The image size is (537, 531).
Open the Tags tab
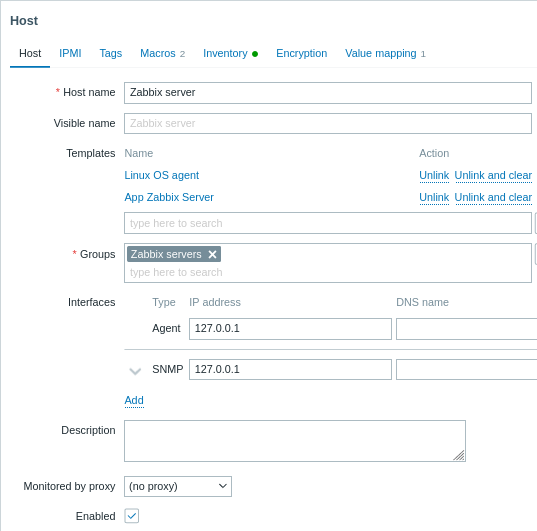pyautogui.click(x=111, y=53)
